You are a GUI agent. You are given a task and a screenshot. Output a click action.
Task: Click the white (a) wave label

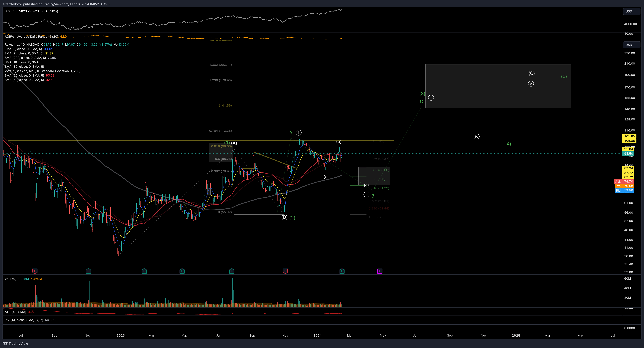[326, 177]
